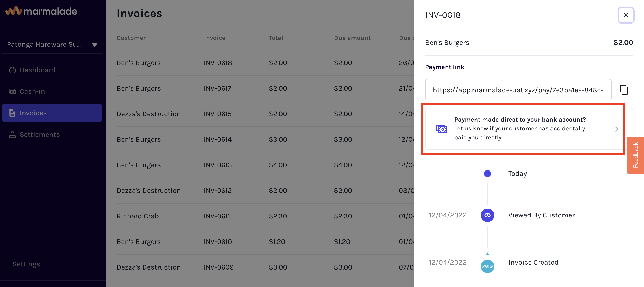Click Viewed By Customer timeline entry

(541, 215)
